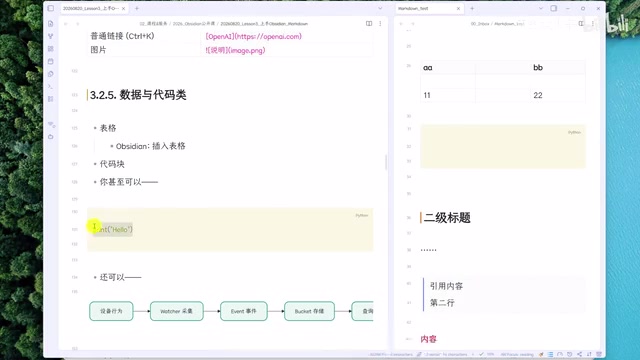Image resolution: width=640 pixels, height=360 pixels.
Task: Click the blue list icon in status bar
Action: (550, 354)
